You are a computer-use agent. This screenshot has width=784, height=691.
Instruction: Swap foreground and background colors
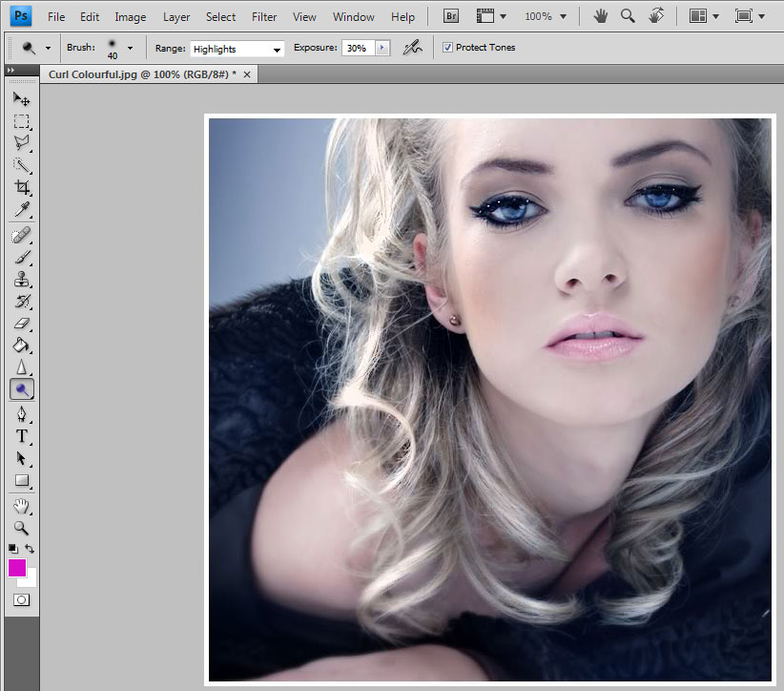(x=30, y=549)
